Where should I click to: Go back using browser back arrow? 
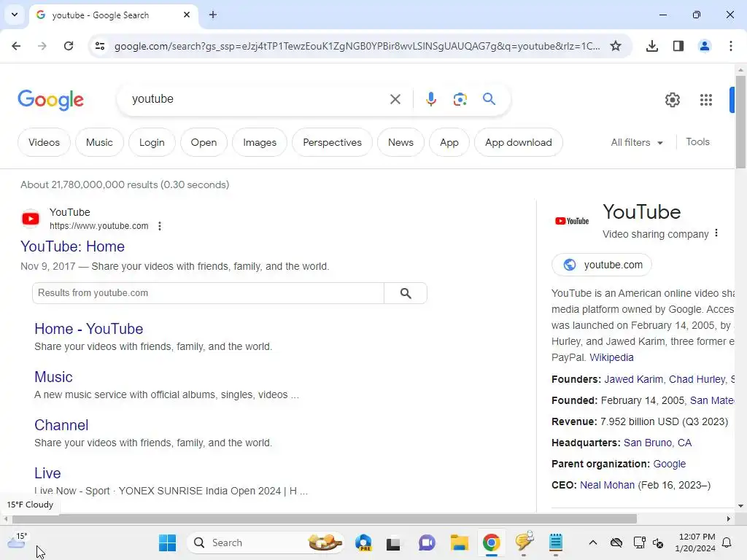[x=16, y=46]
